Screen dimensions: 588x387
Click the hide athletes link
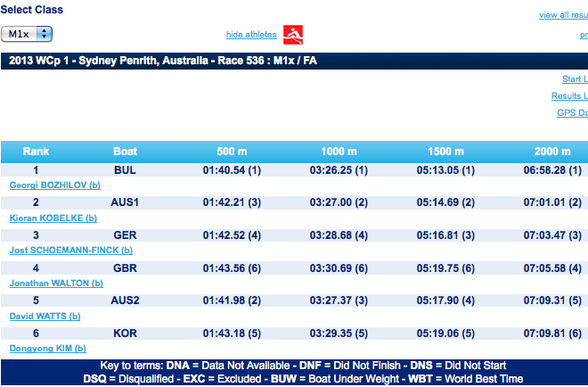click(251, 35)
